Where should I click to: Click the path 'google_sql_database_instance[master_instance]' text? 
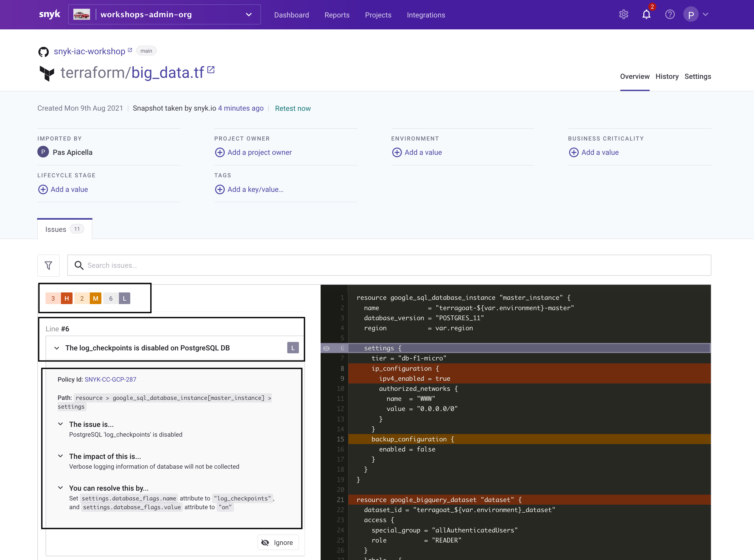click(x=188, y=398)
